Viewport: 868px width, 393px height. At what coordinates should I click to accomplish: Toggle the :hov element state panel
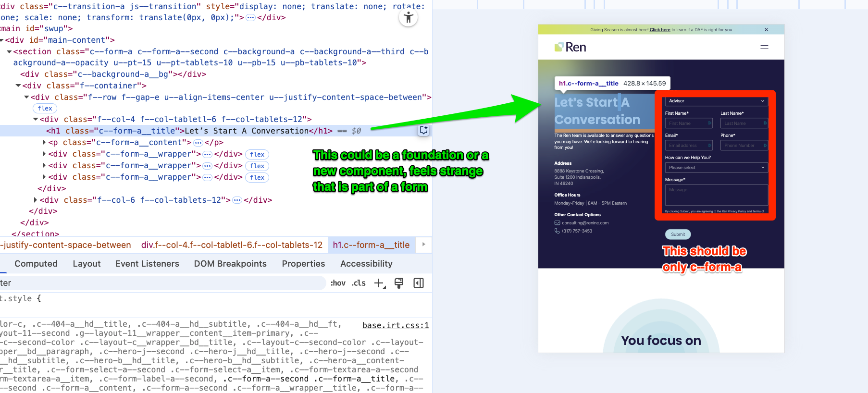click(x=338, y=283)
